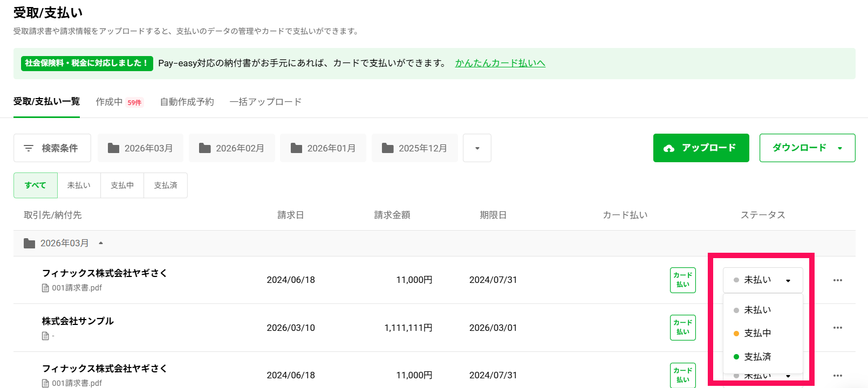Choose 未払い in the status menu
The image size is (868, 388).
coord(763,310)
